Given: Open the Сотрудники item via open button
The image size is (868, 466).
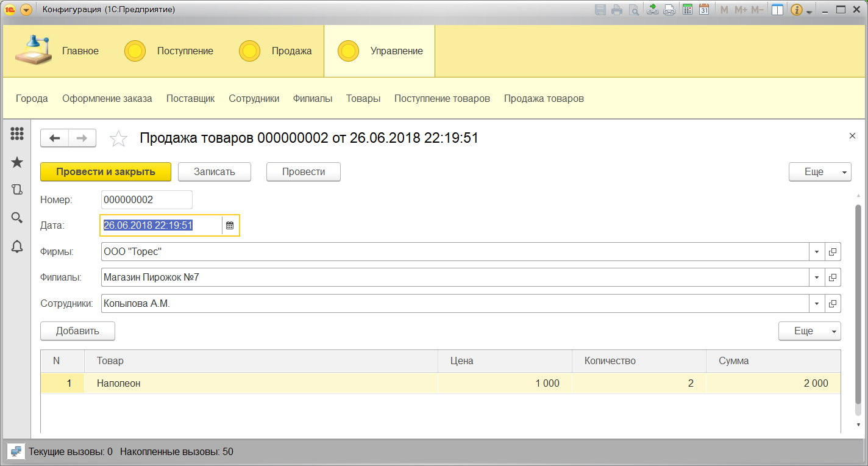Looking at the screenshot, I should coord(833,303).
